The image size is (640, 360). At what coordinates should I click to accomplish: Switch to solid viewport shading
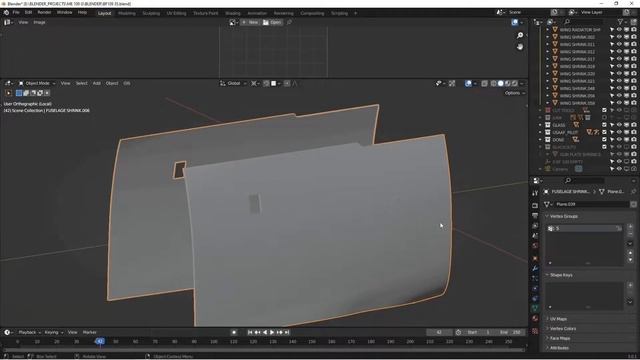pos(500,83)
